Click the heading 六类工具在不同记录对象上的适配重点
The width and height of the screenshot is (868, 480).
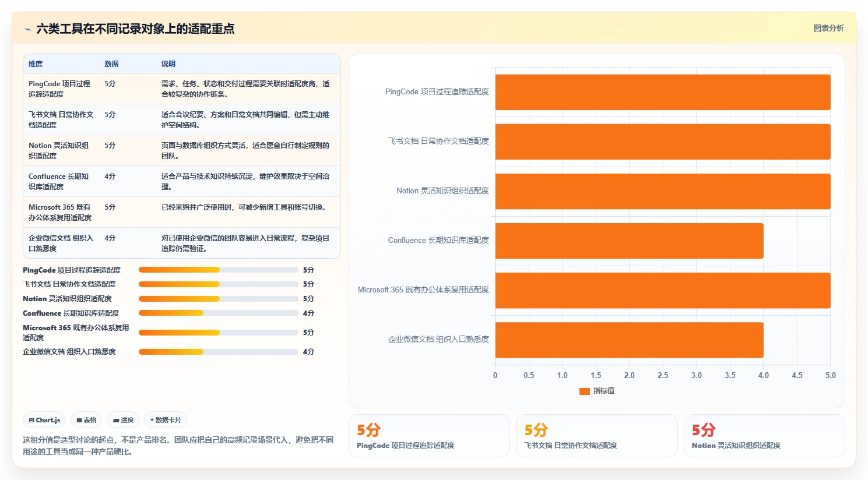[135, 29]
